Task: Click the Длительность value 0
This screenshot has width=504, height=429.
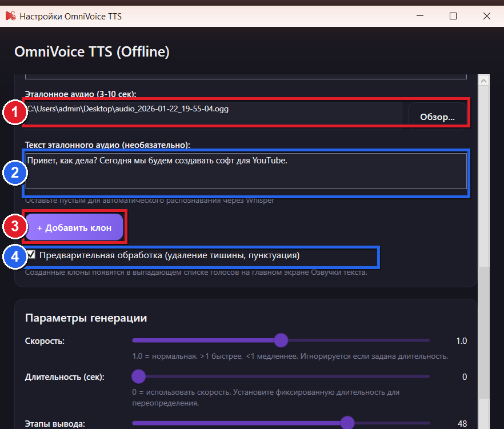Action: click(465, 376)
